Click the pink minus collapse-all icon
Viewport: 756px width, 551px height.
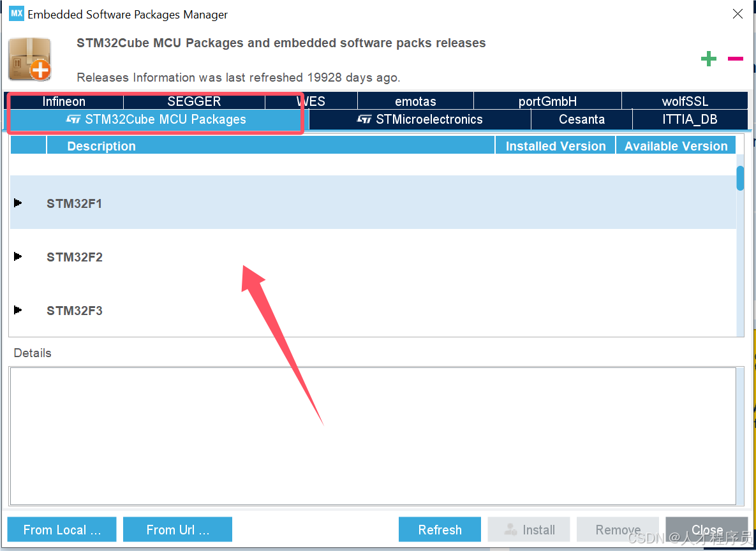(736, 59)
